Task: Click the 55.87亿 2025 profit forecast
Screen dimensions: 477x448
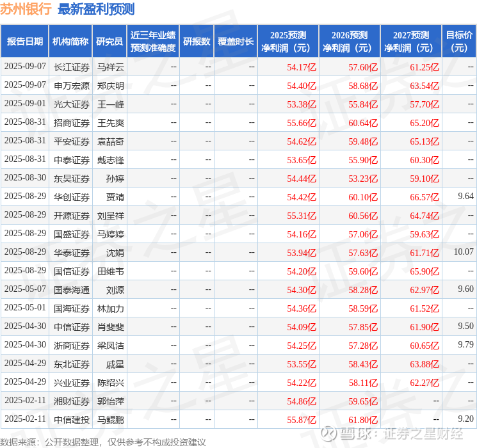Action: (302, 420)
